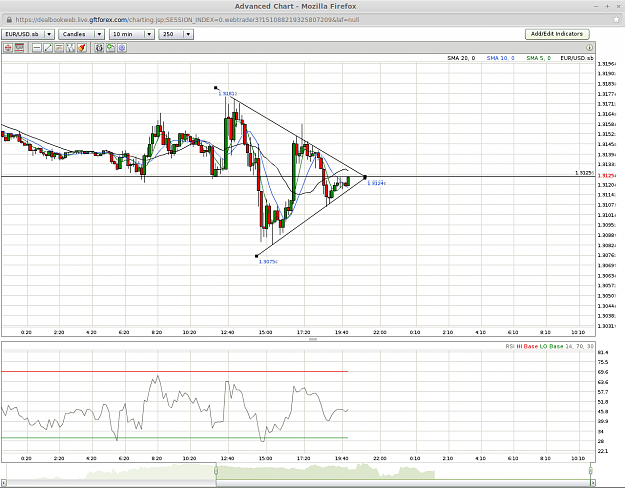Click the left handle of range navigator
625x488 pixels.
click(x=216, y=471)
